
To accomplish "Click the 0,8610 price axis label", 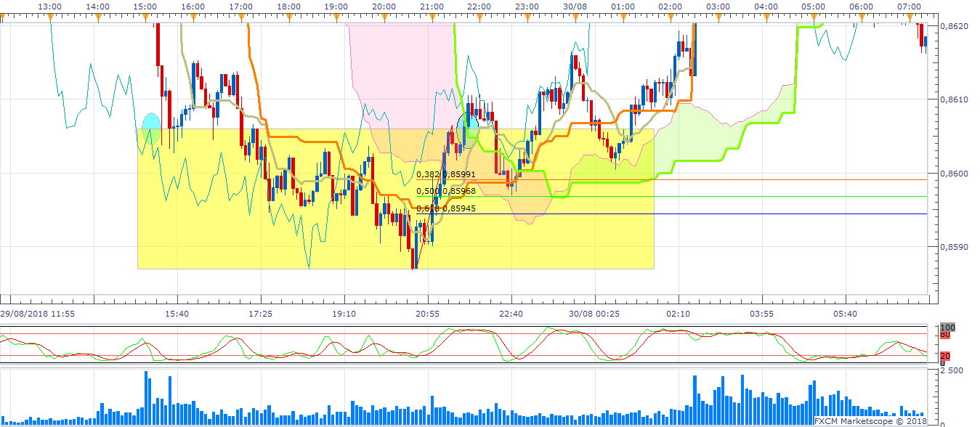I will click(953, 99).
